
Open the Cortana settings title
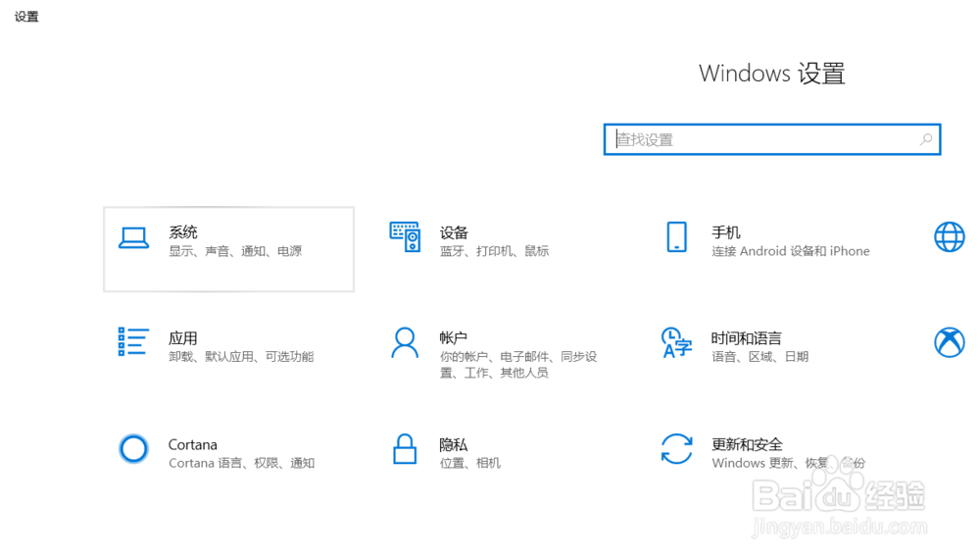click(192, 445)
